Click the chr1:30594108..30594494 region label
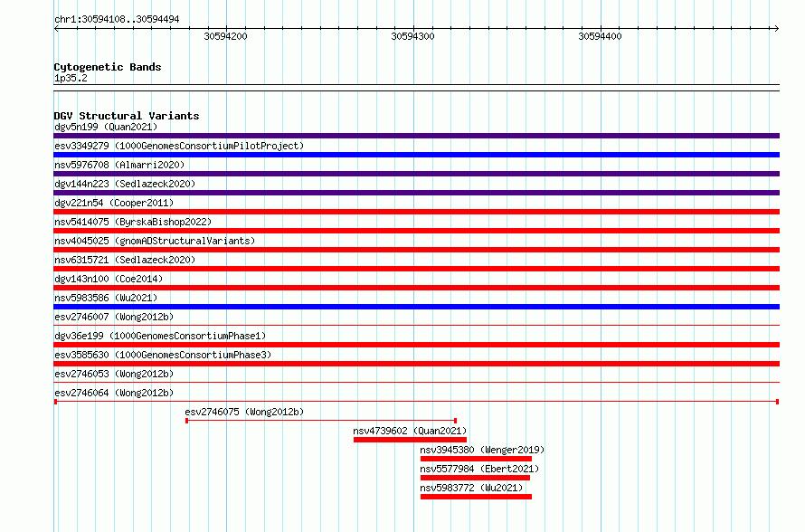The width and height of the screenshot is (805, 532). coord(117,19)
